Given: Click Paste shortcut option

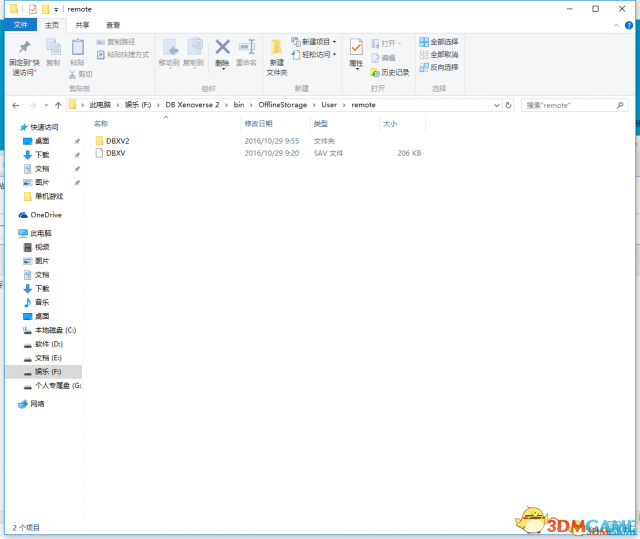Looking at the screenshot, I should pos(123,55).
